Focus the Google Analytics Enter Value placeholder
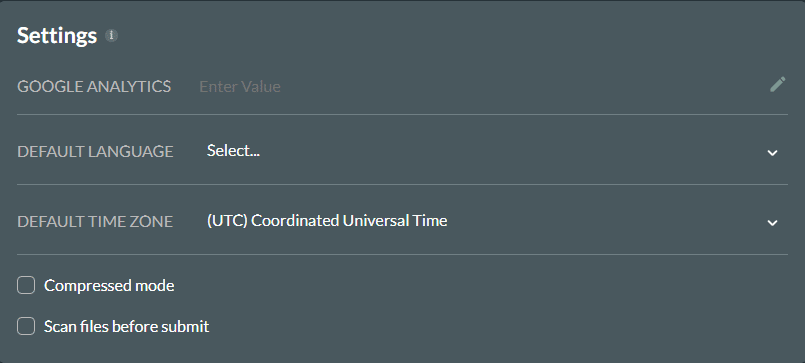The width and height of the screenshot is (805, 363). 240,86
